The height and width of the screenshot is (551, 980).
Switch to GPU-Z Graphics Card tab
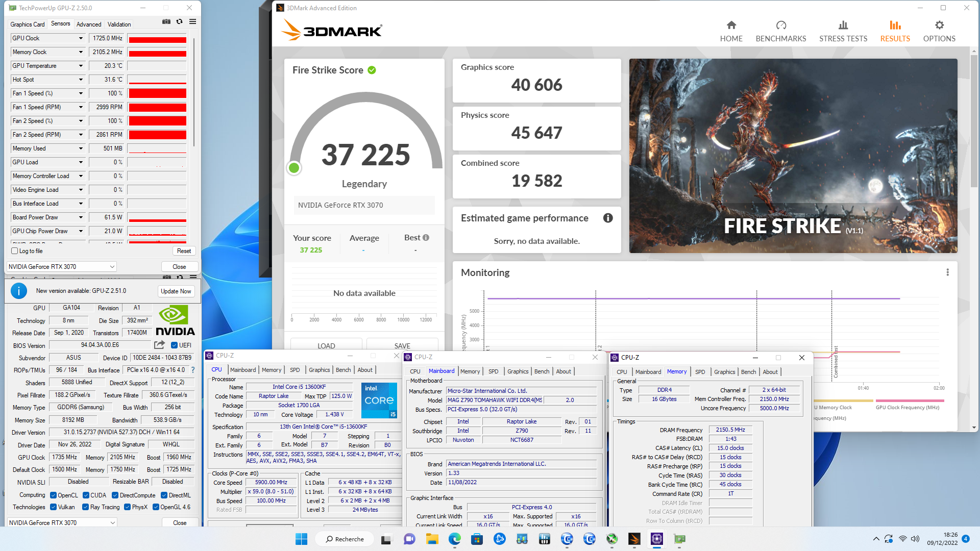point(28,24)
